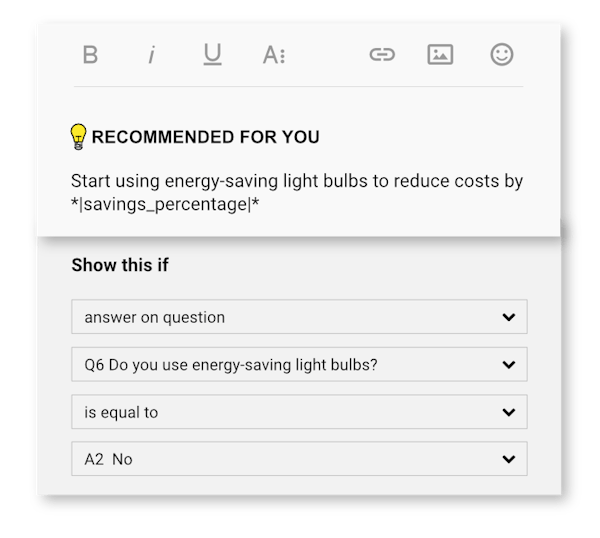
Task: Click the chevron beside "is equal to"
Action: (x=509, y=412)
